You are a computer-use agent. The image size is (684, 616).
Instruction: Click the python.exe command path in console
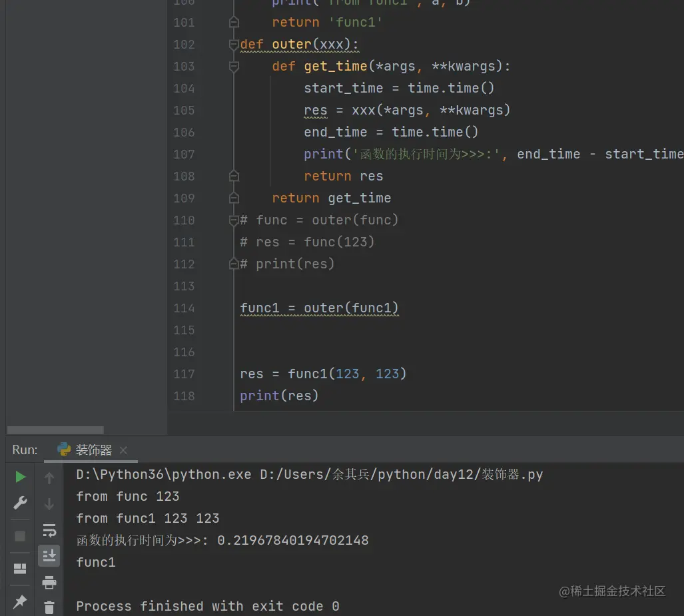(x=309, y=475)
